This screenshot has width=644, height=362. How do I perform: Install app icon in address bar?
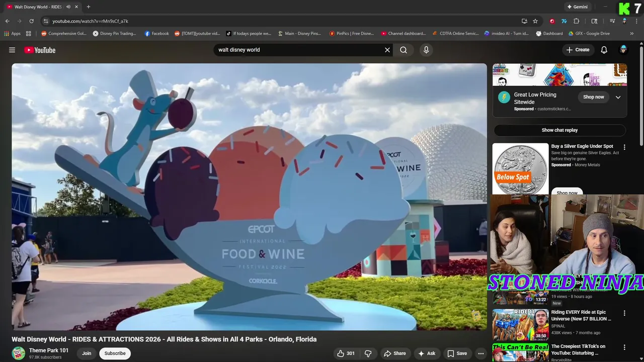[524, 21]
